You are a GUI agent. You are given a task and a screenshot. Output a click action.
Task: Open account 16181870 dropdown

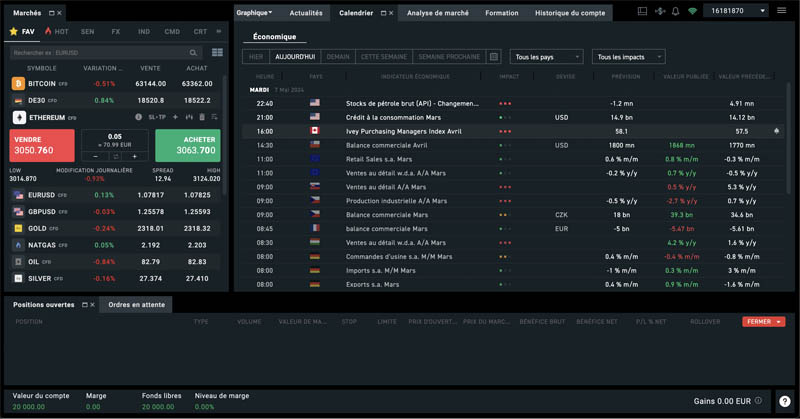pos(736,11)
